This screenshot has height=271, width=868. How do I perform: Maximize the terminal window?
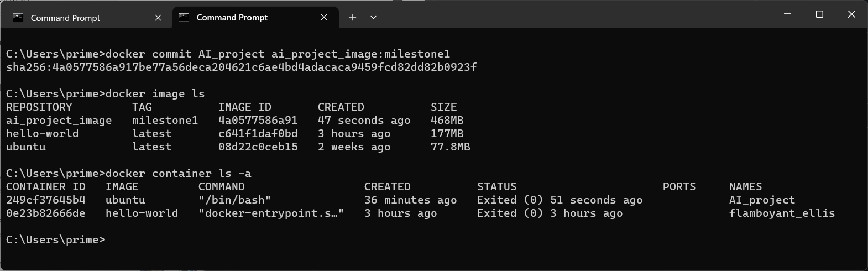[x=819, y=14]
